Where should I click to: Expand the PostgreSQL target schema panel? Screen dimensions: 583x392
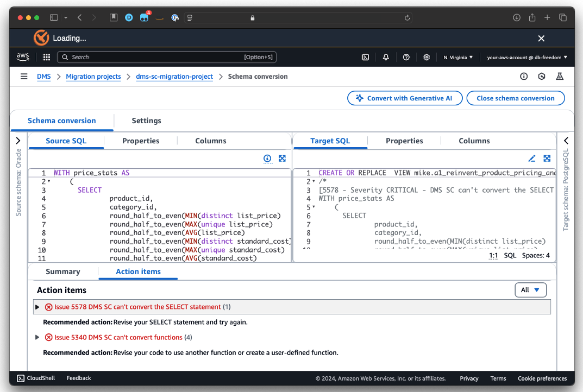(x=566, y=141)
